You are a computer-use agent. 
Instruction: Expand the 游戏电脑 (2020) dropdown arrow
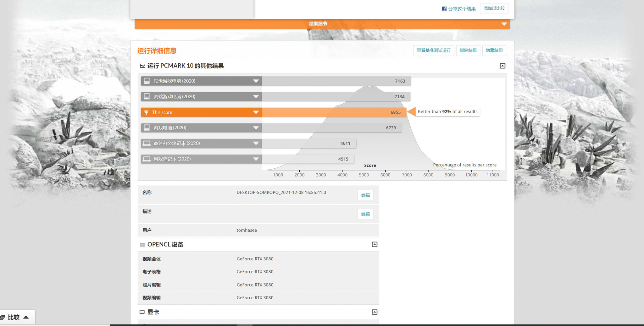(x=256, y=128)
